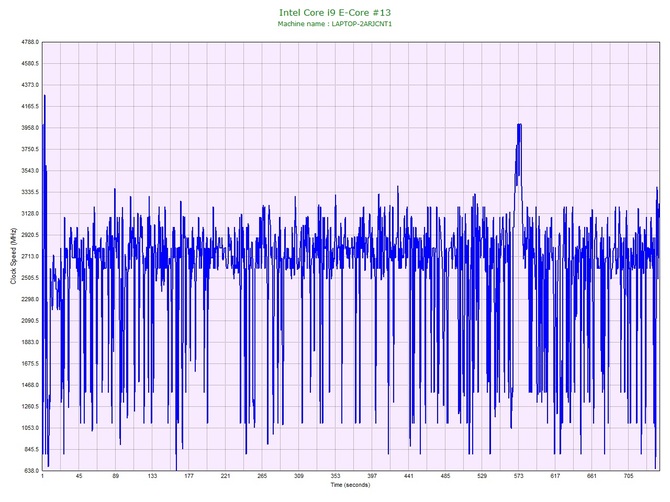This screenshot has width=670, height=502.
Task: Click the '661' time axis tick label
Action: pos(592,476)
